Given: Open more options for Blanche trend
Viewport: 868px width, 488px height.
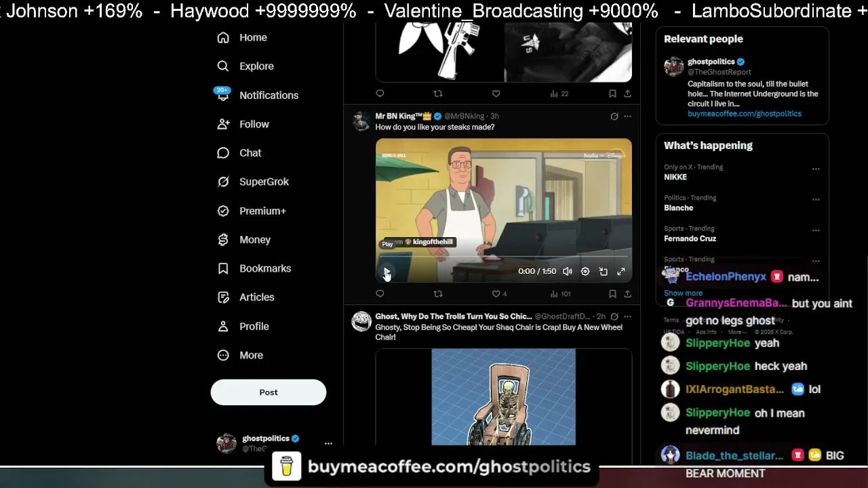Looking at the screenshot, I should point(816,200).
